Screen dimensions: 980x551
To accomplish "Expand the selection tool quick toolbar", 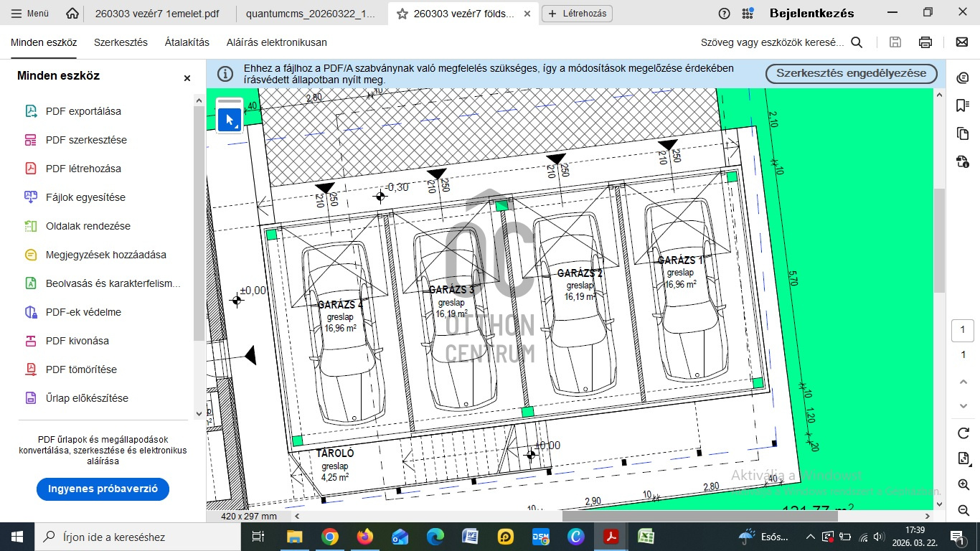I will [230, 119].
